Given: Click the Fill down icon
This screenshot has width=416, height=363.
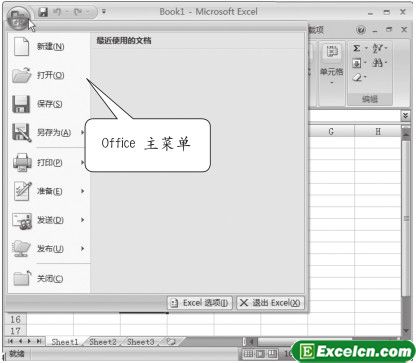Looking at the screenshot, I should tap(356, 63).
